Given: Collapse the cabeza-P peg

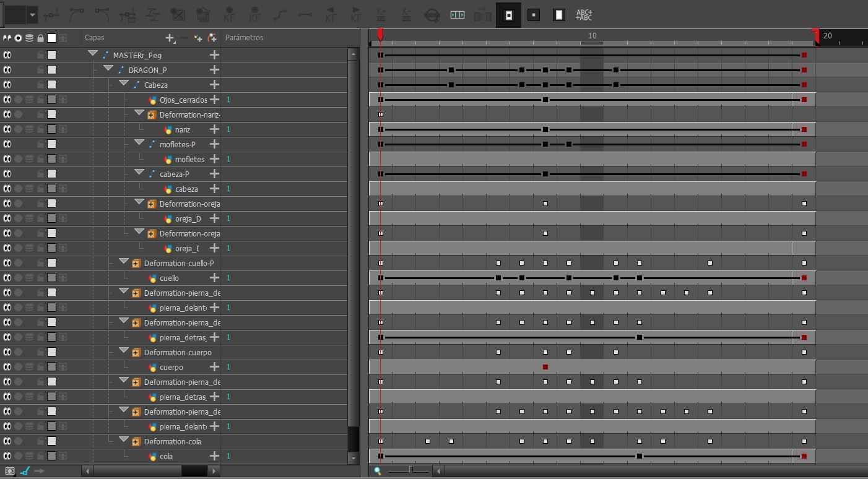Looking at the screenshot, I should click(139, 173).
